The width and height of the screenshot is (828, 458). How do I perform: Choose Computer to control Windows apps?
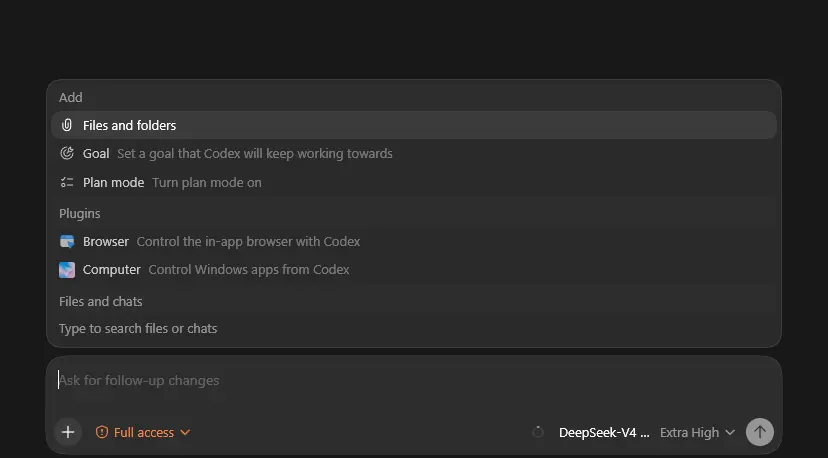pyautogui.click(x=414, y=269)
